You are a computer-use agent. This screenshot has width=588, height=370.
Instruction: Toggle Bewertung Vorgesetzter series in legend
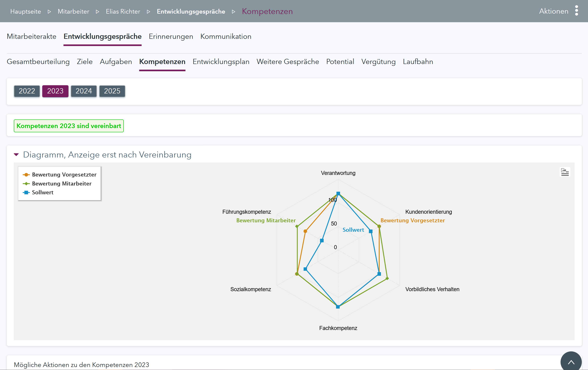tap(64, 174)
